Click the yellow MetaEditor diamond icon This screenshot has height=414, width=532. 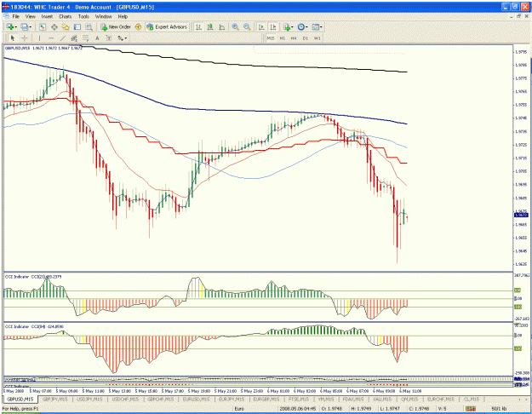click(x=138, y=26)
